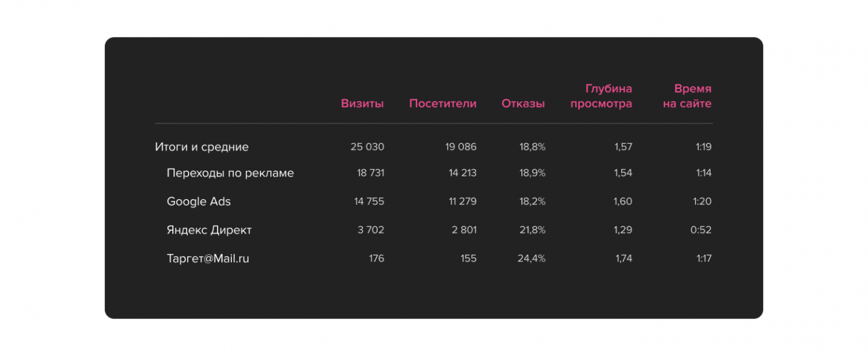This screenshot has height=356, width=868.
Task: Select the Итоги и средние row
Action: (x=201, y=147)
